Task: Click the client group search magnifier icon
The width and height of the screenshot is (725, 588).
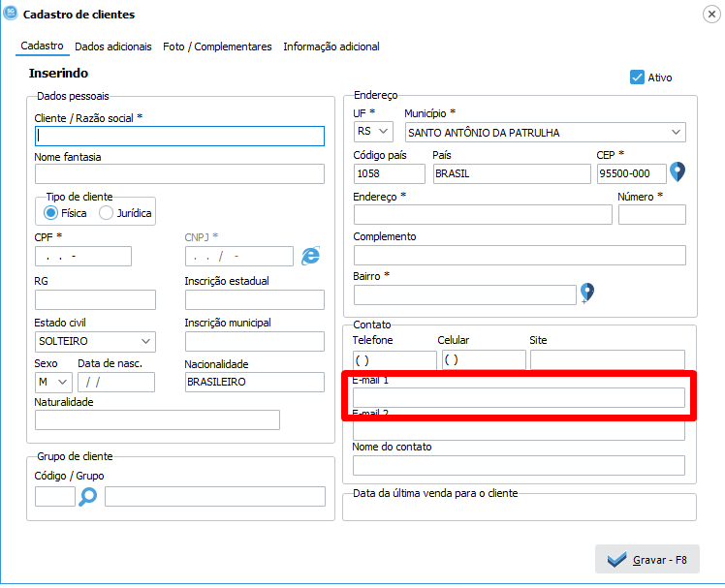Action: pyautogui.click(x=89, y=496)
